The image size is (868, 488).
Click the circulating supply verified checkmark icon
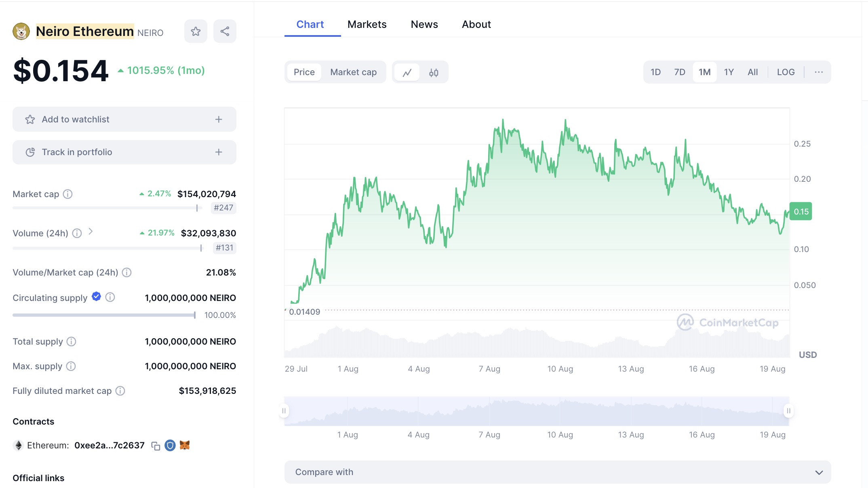96,298
